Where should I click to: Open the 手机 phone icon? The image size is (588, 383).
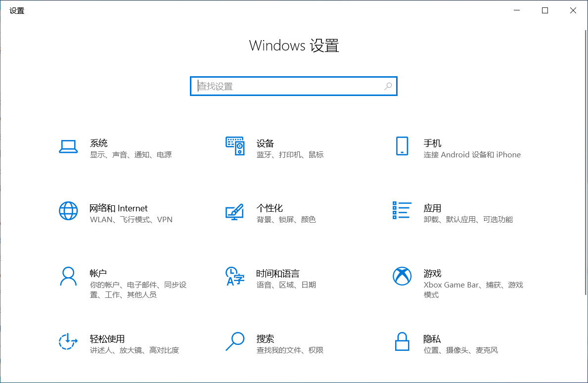(402, 146)
